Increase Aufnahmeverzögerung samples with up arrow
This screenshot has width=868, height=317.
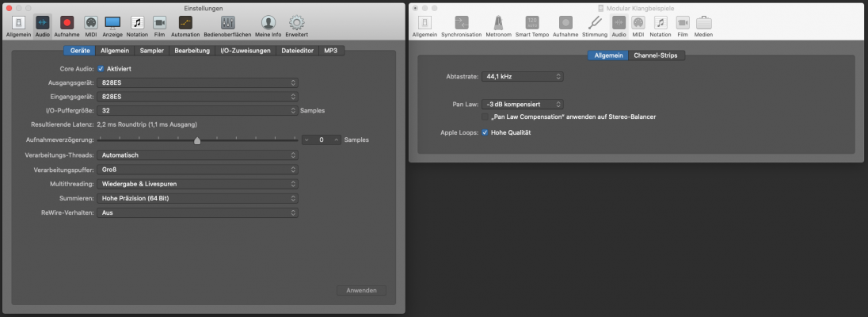point(336,140)
